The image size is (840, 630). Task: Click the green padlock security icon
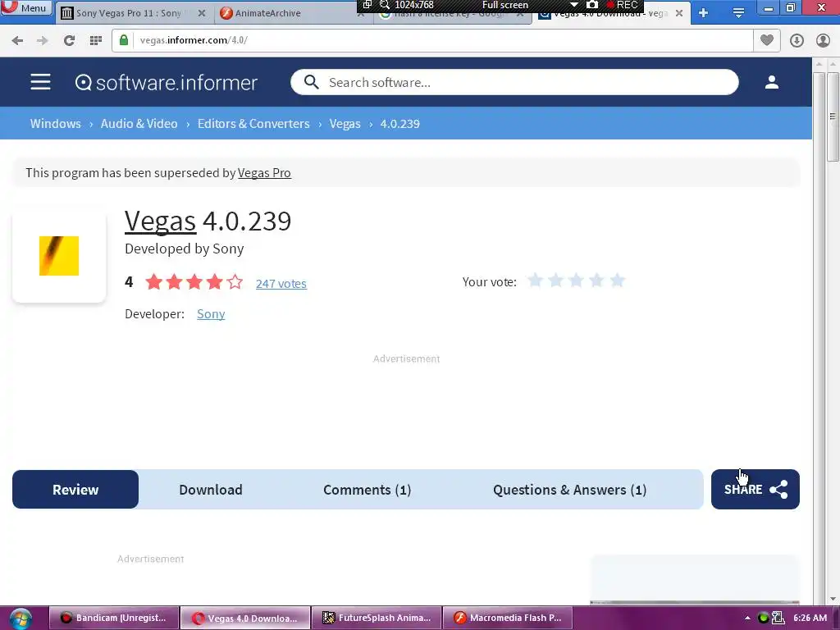pos(124,40)
